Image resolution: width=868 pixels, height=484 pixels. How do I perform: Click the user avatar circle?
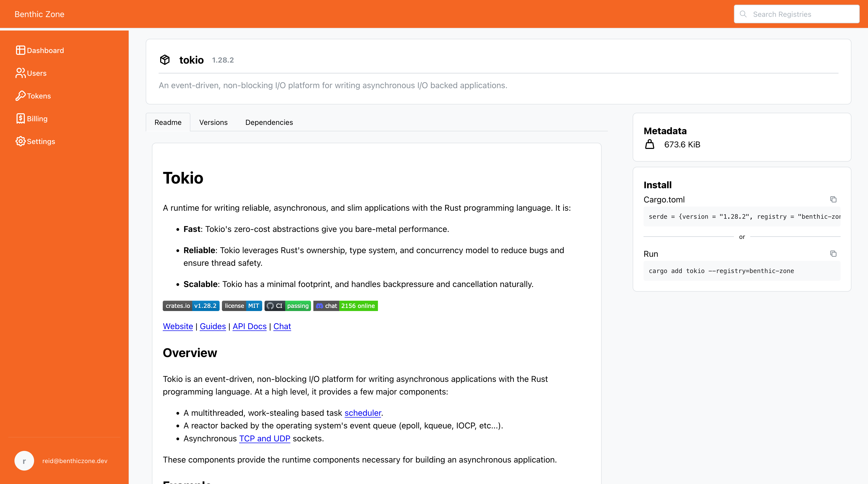tap(24, 461)
